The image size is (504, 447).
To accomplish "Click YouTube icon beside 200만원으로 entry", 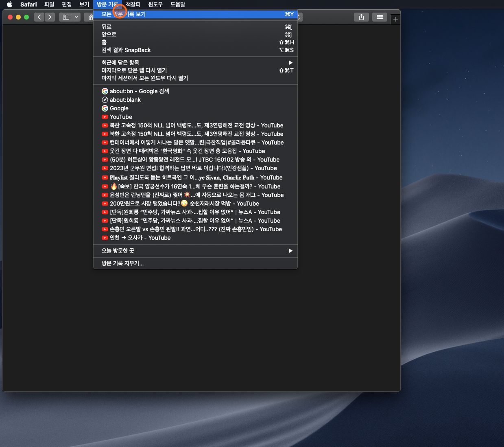I will tap(105, 204).
